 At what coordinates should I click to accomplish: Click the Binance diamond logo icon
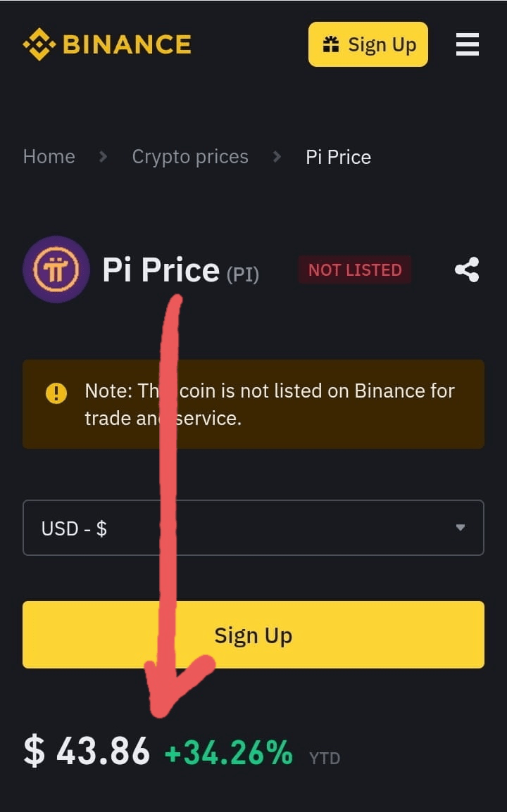[39, 44]
